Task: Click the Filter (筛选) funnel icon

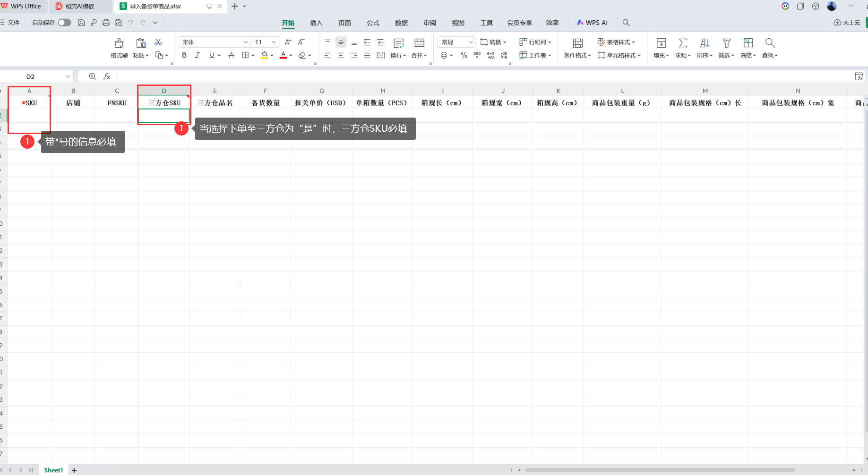Action: [x=726, y=43]
